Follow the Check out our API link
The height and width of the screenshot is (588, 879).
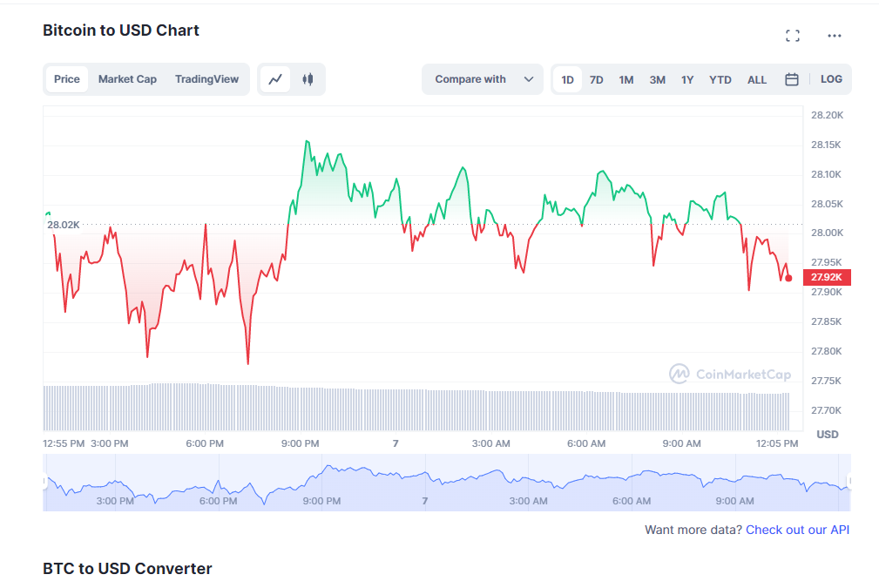(797, 530)
